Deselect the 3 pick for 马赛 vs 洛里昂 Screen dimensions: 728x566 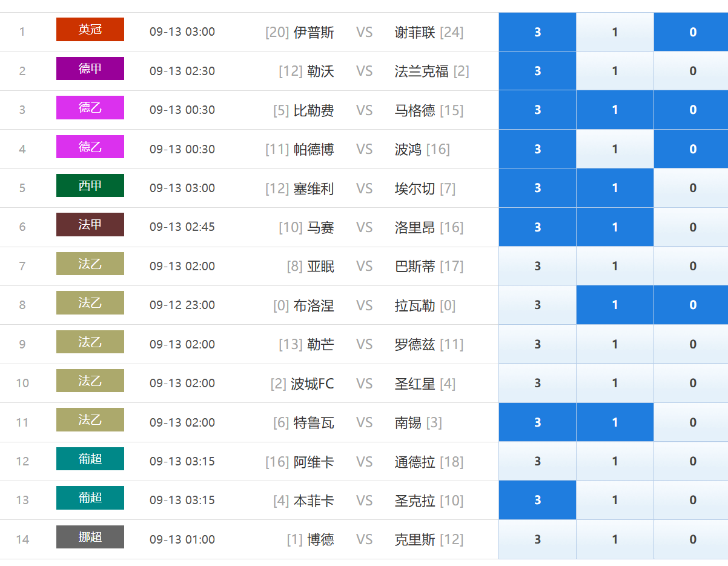(x=537, y=227)
